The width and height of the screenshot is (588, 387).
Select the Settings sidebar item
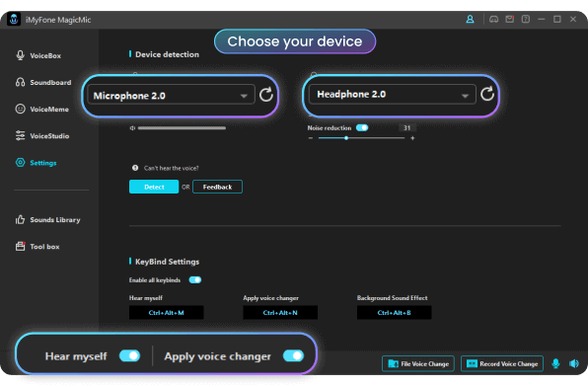tap(36, 163)
